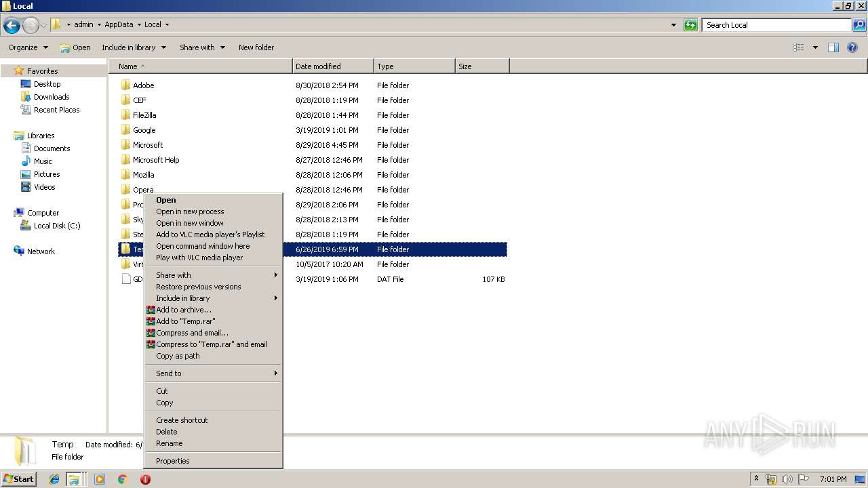The height and width of the screenshot is (488, 868).
Task: Click the Start button
Action: coord(19,479)
